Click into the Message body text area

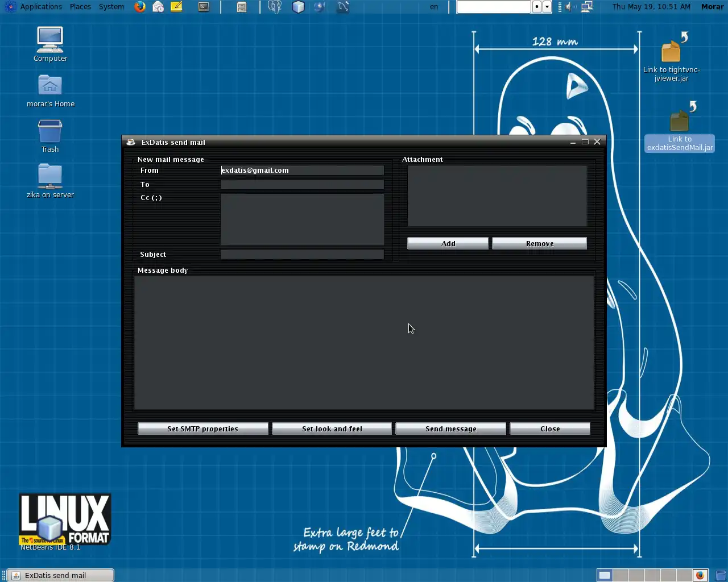364,343
